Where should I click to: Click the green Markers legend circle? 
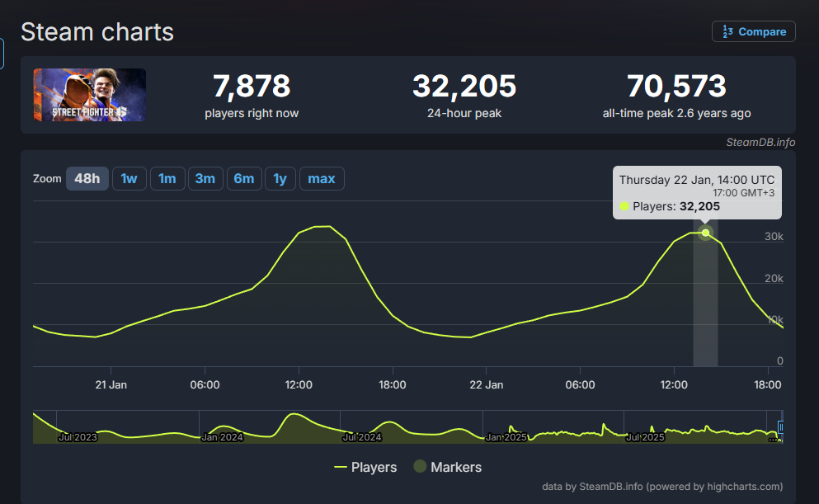point(420,466)
